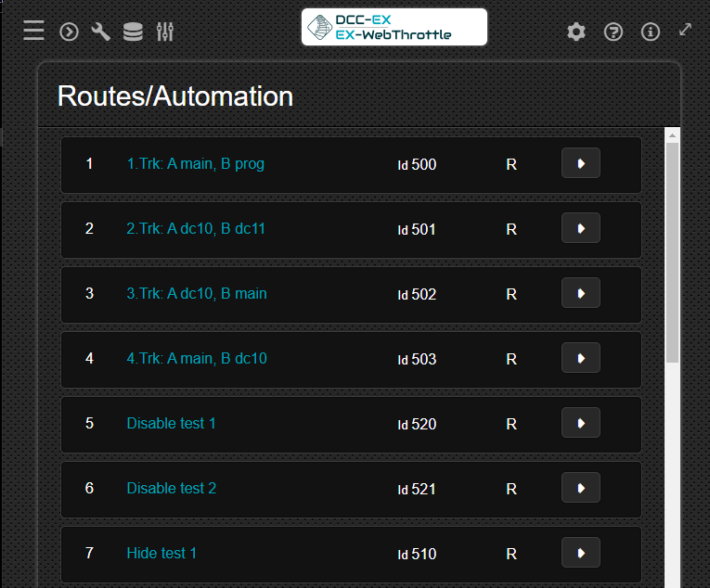Run route Id 502 play button
This screenshot has height=588, width=710.
tap(580, 293)
